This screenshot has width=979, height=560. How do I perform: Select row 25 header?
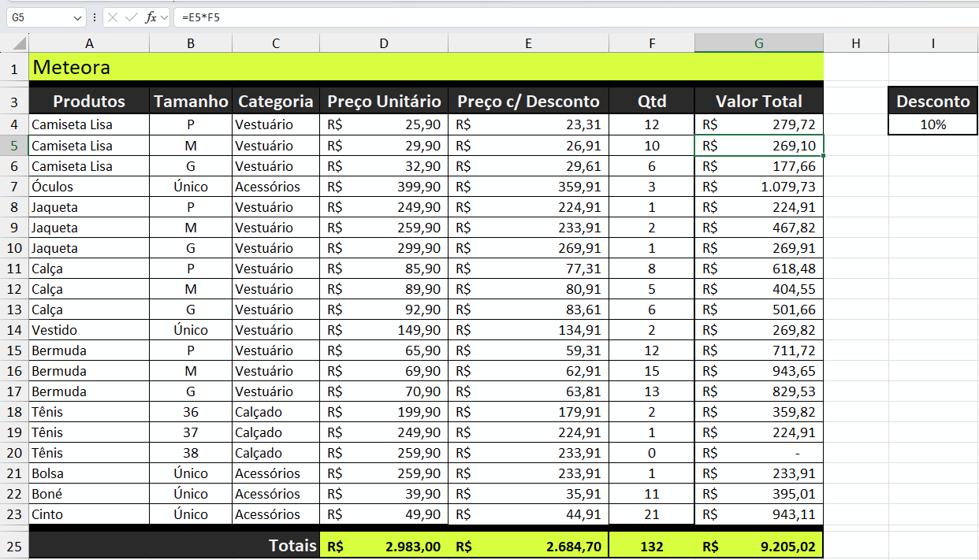click(14, 546)
